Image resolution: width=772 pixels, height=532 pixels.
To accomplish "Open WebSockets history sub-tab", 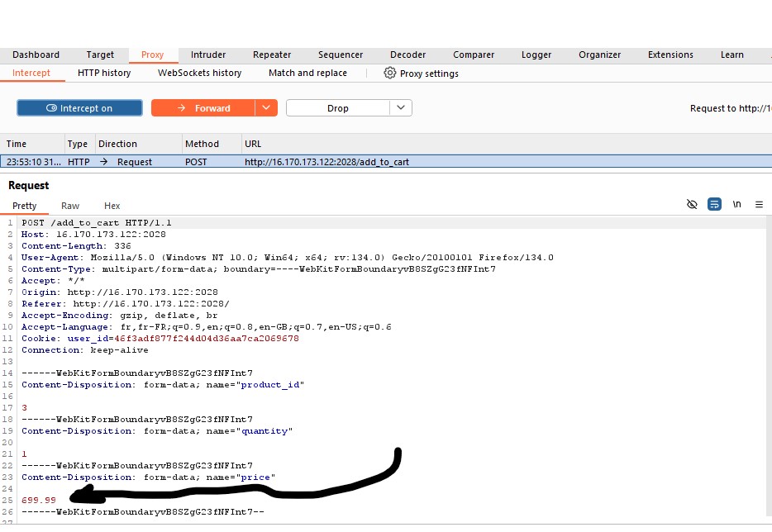I will click(199, 73).
